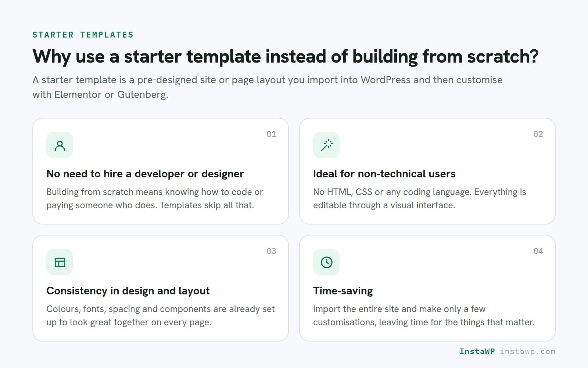This screenshot has width=588, height=368.
Task: Select "Ideal for non-technical users" heading
Action: click(384, 174)
